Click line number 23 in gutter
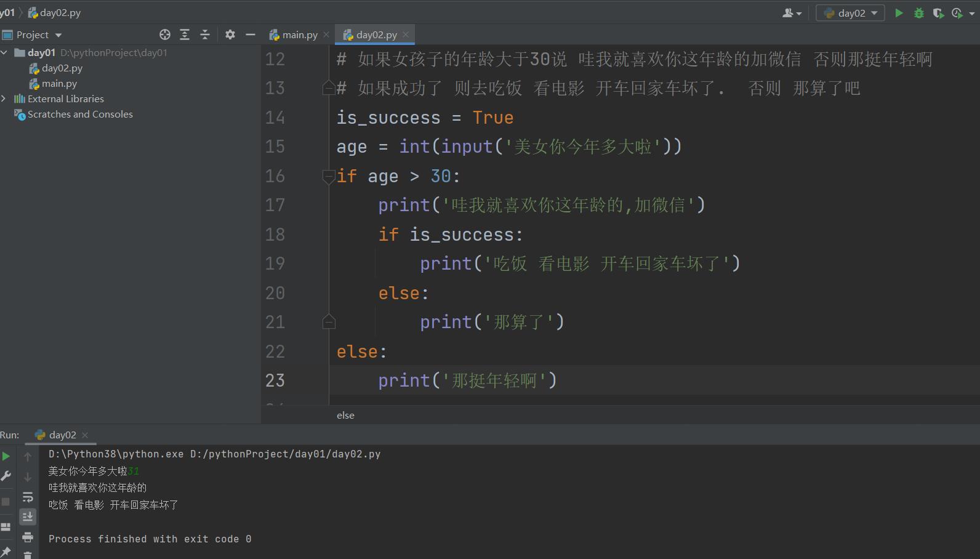Viewport: 980px width, 559px height. 275,380
